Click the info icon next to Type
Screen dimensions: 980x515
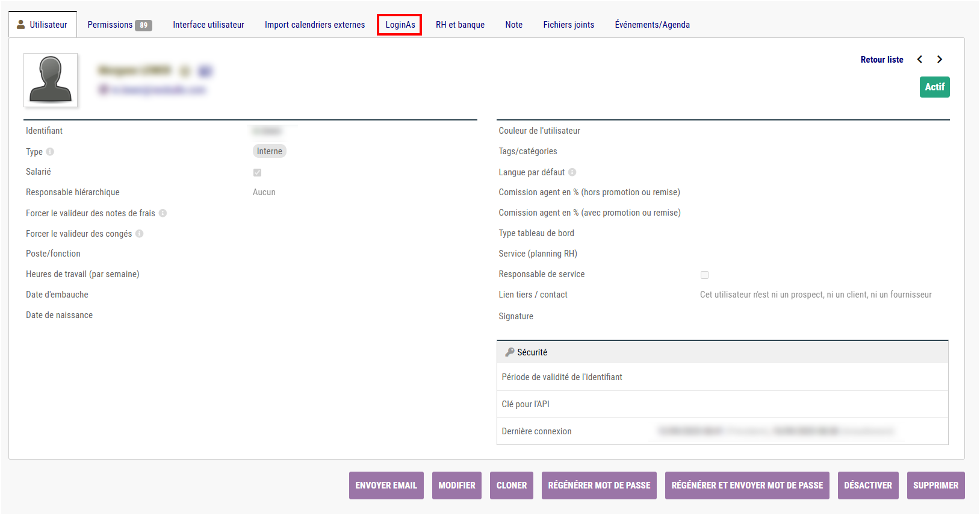[x=50, y=152]
